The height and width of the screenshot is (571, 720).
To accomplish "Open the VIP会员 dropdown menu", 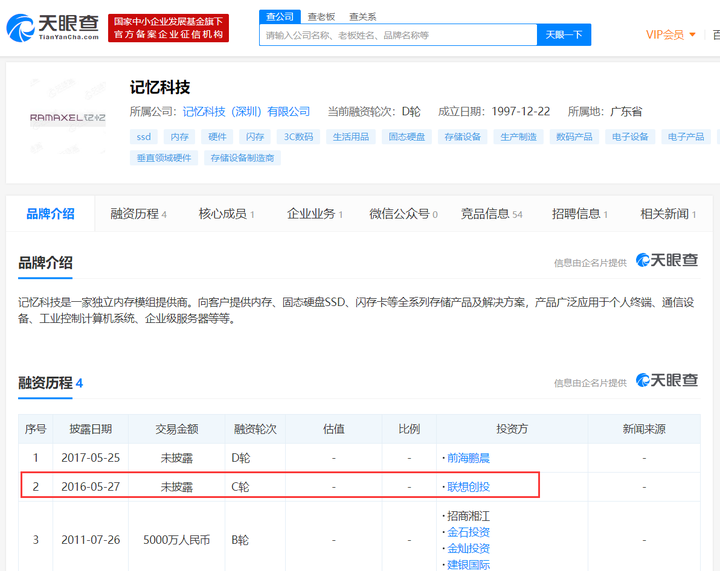I will pos(670,35).
